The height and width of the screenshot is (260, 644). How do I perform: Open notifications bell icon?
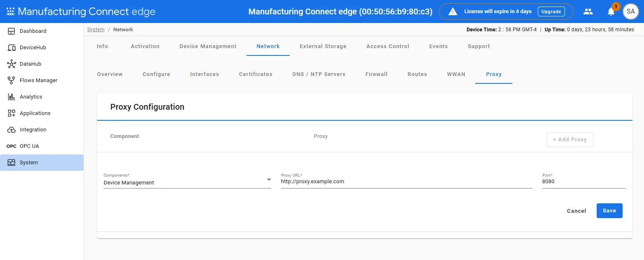coord(611,12)
